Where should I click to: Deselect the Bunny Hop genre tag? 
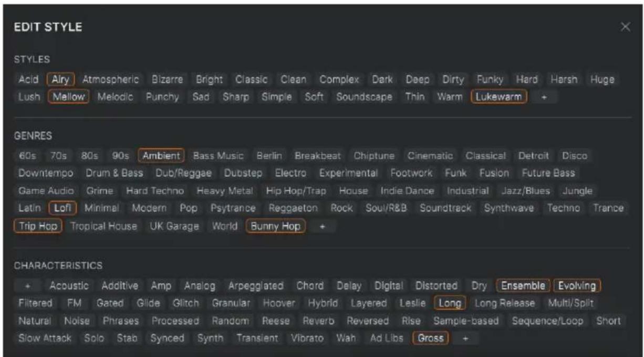pos(276,226)
